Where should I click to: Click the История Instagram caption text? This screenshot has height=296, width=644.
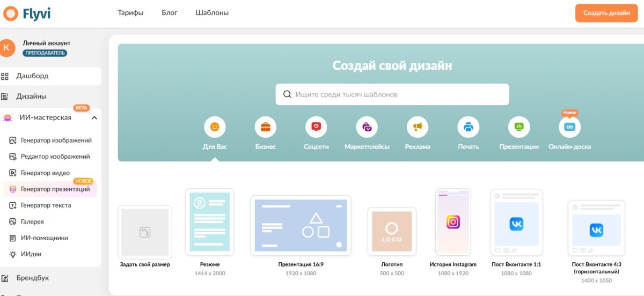(453, 264)
